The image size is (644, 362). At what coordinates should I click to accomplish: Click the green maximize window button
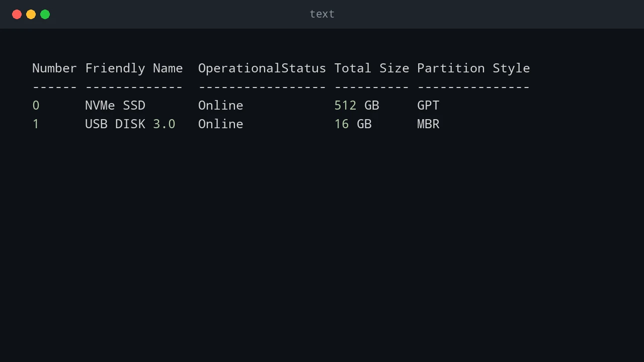45,14
